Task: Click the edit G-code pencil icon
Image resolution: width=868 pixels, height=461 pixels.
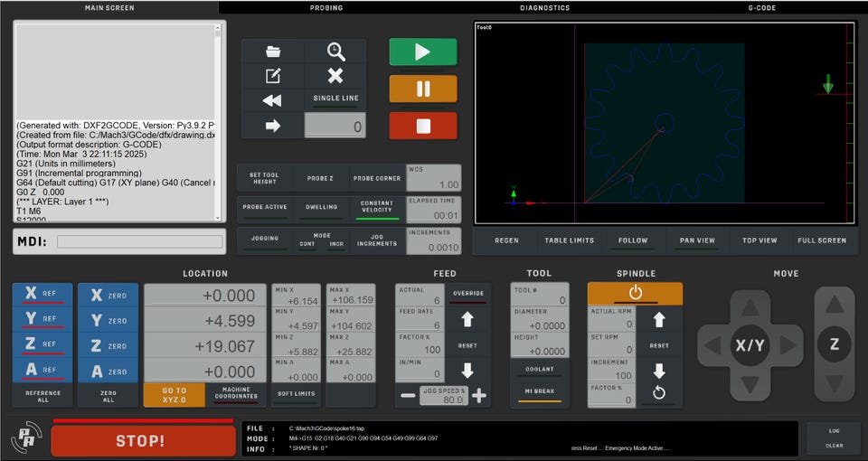Action: pyautogui.click(x=273, y=75)
